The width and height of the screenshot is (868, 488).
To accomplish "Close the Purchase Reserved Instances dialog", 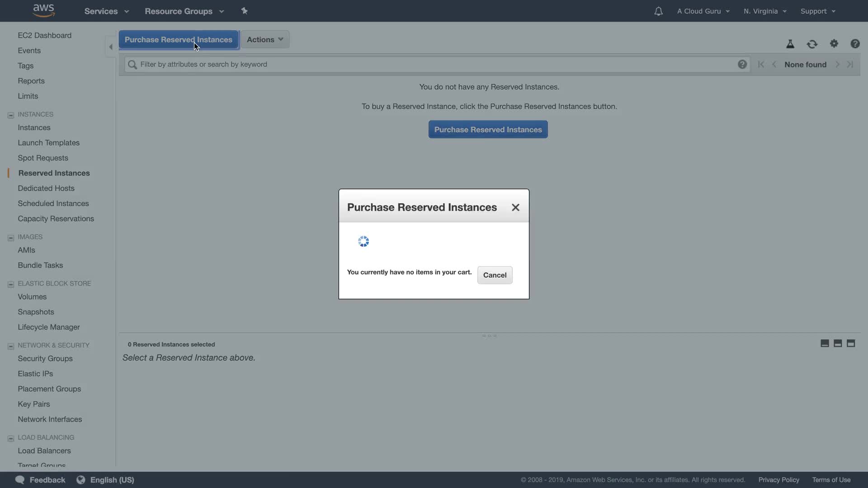I will [515, 207].
